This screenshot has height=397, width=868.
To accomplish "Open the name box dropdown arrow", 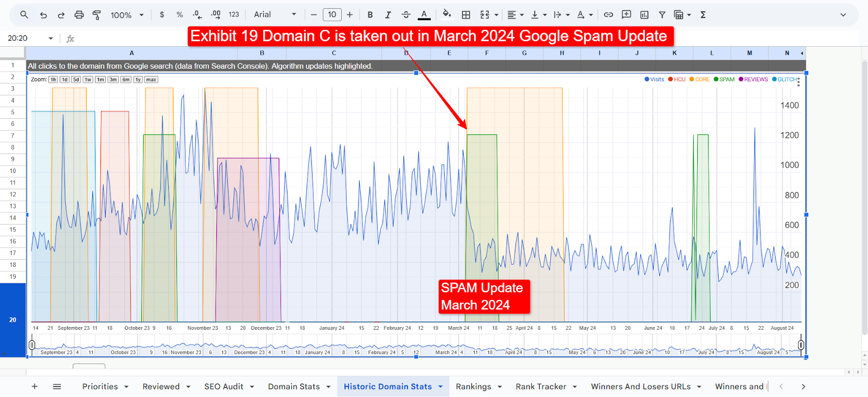I will [x=51, y=38].
